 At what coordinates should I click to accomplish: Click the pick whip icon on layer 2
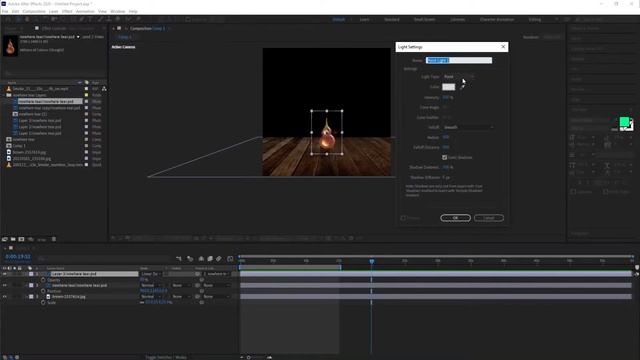click(198, 285)
